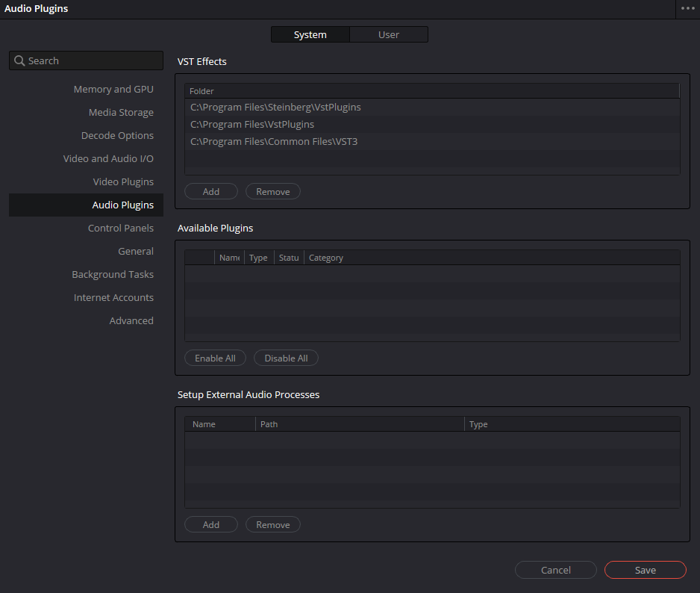The height and width of the screenshot is (593, 700).
Task: Switch to the User tab
Action: (388, 34)
